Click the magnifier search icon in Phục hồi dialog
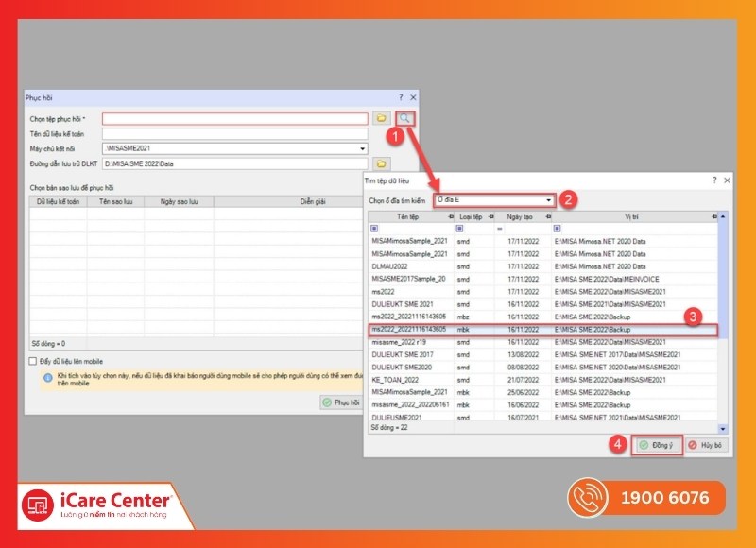Screen dimensions: 756x548 [x=404, y=118]
